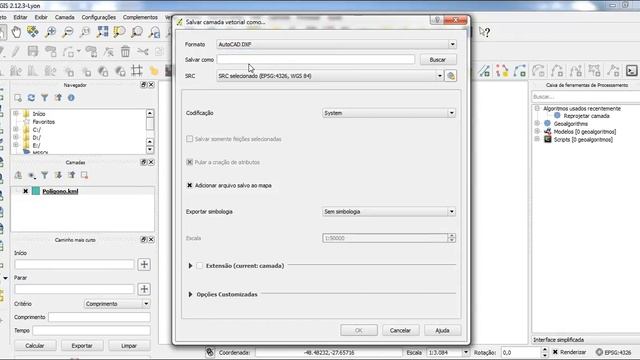
Task: Click the Calcular button
Action: pyautogui.click(x=35, y=346)
